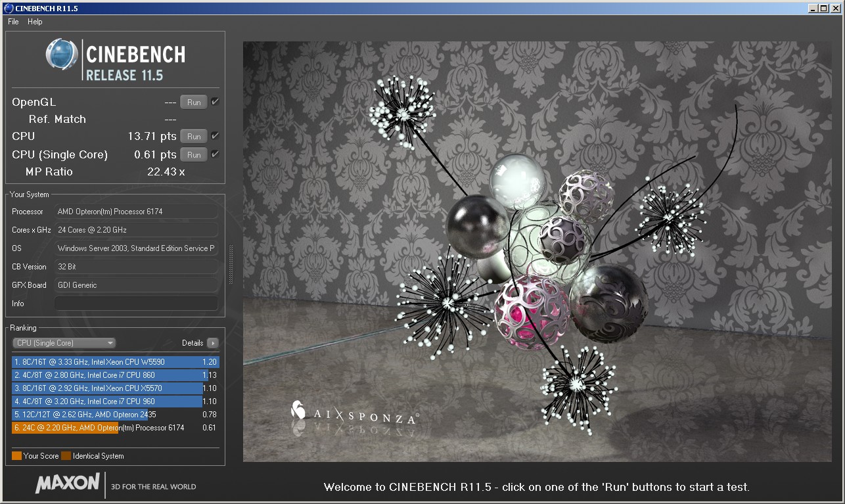This screenshot has width=845, height=504.
Task: Select ranking row 2 Intel Core i7 860
Action: tap(116, 375)
